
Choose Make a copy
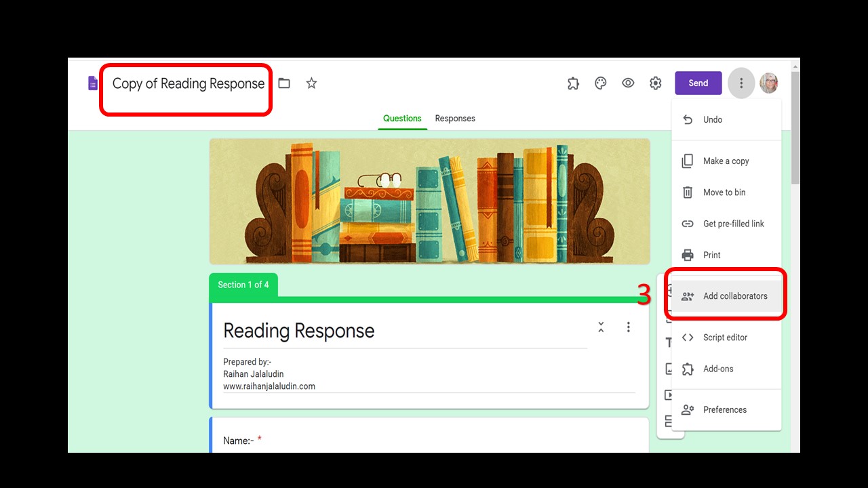[726, 161]
